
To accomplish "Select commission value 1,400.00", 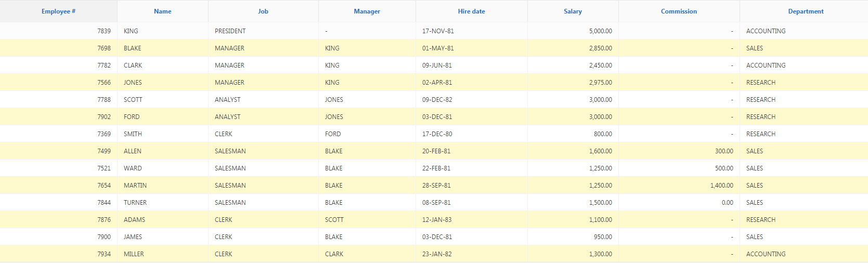I will click(722, 186).
